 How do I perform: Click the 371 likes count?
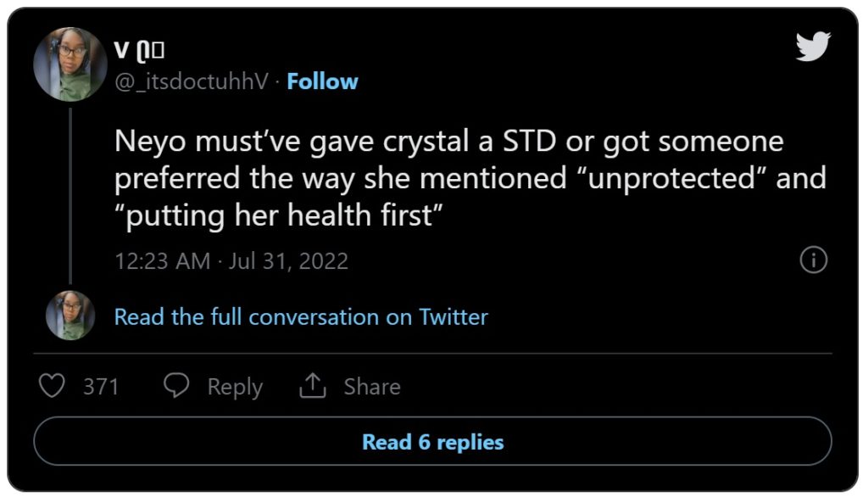pyautogui.click(x=101, y=387)
